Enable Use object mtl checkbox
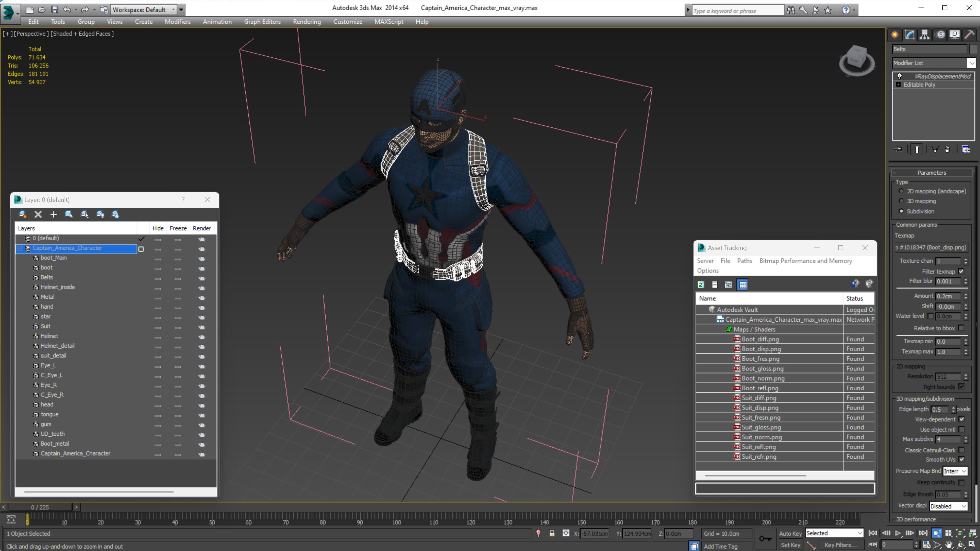This screenshot has height=551, width=980. [961, 429]
